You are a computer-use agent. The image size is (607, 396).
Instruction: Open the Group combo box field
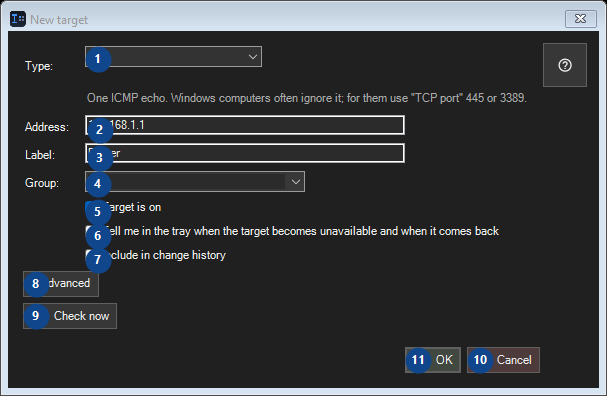pyautogui.click(x=195, y=182)
